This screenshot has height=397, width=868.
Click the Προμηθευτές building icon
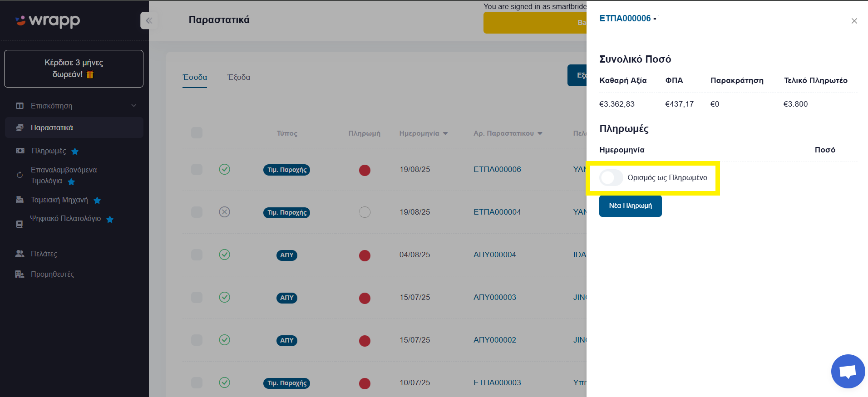point(20,274)
